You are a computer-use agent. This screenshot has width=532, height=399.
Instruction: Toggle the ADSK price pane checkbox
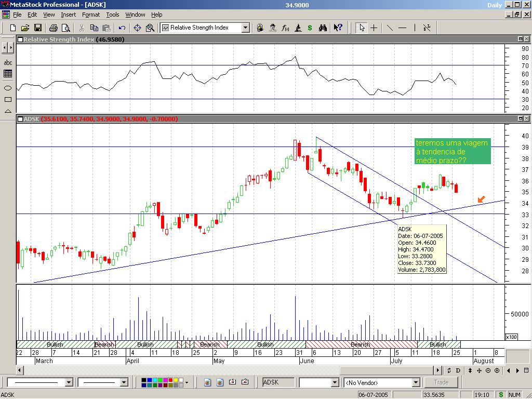(x=20, y=119)
